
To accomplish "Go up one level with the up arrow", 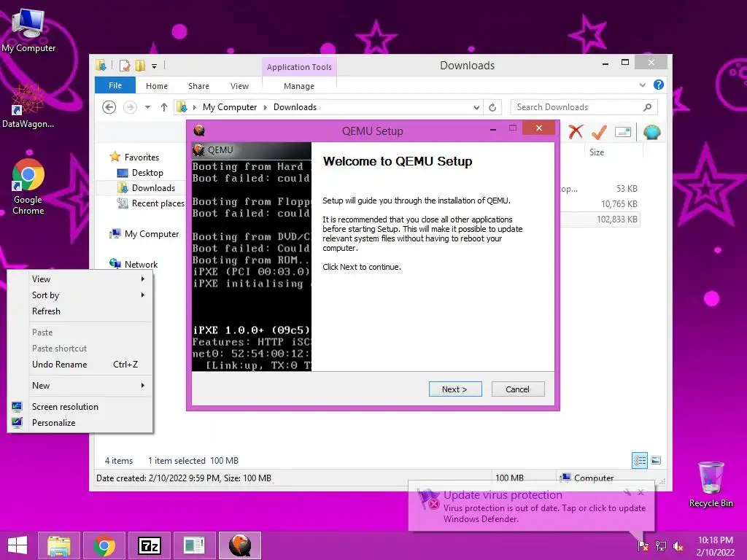I will (164, 107).
